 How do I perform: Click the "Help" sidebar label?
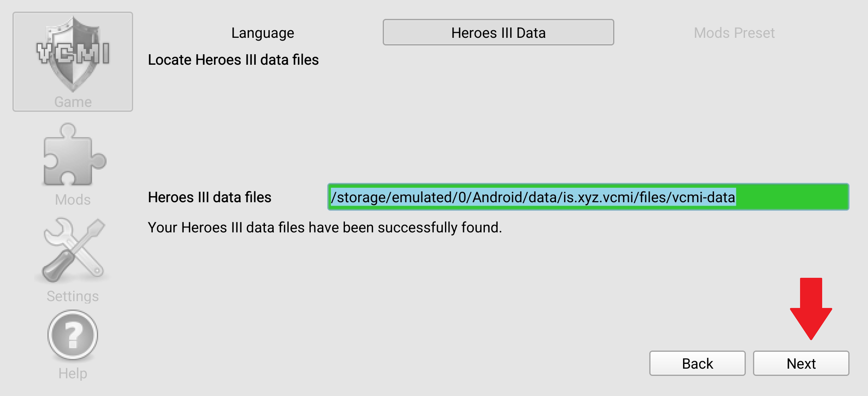(x=73, y=373)
